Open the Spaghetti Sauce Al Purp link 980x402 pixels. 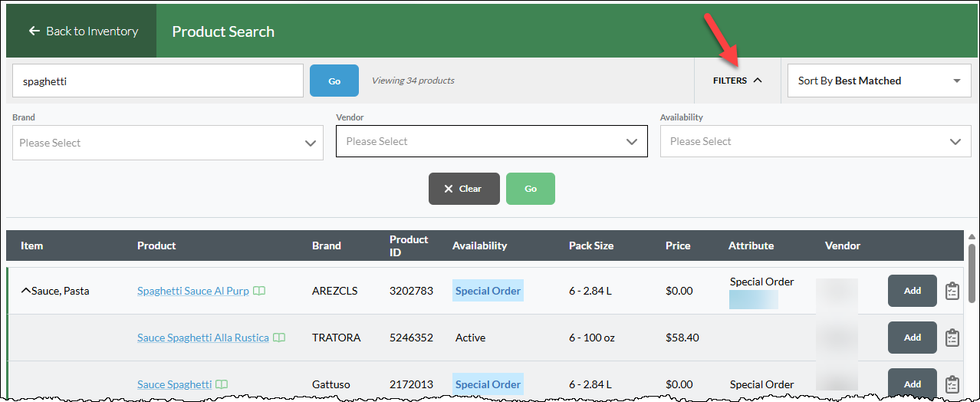pos(193,291)
